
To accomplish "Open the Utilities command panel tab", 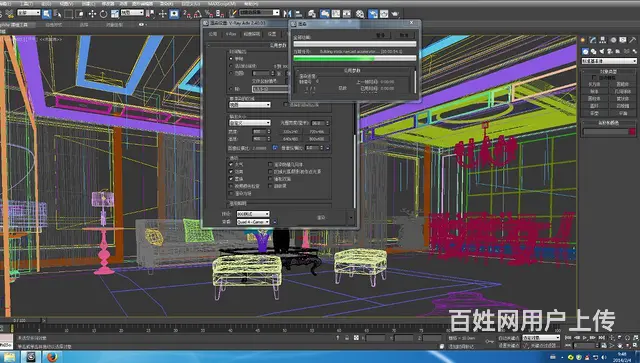I will point(632,40).
